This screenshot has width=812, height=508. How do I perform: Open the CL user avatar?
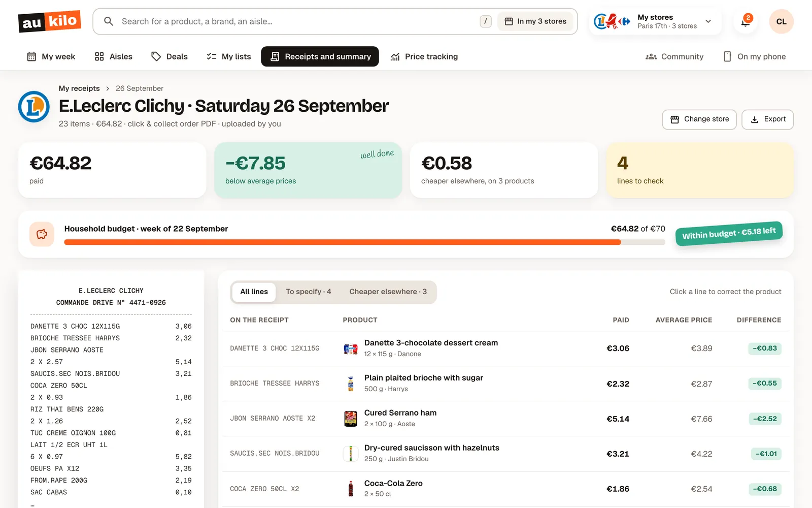pos(781,21)
